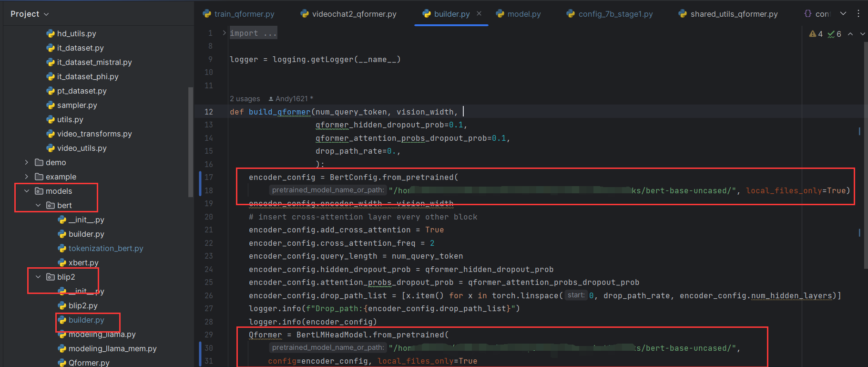Open builder.py under bert folder
Screen dimensions: 868x367
click(86, 234)
